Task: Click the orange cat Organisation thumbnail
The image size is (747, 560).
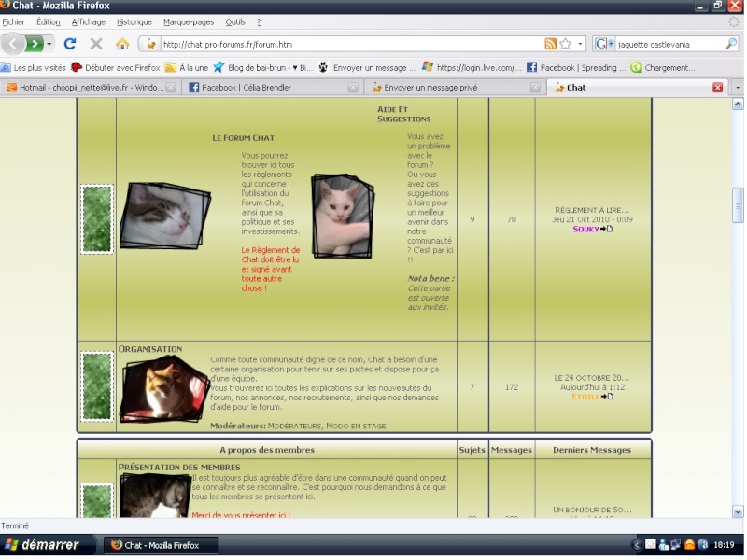Action: (x=164, y=389)
